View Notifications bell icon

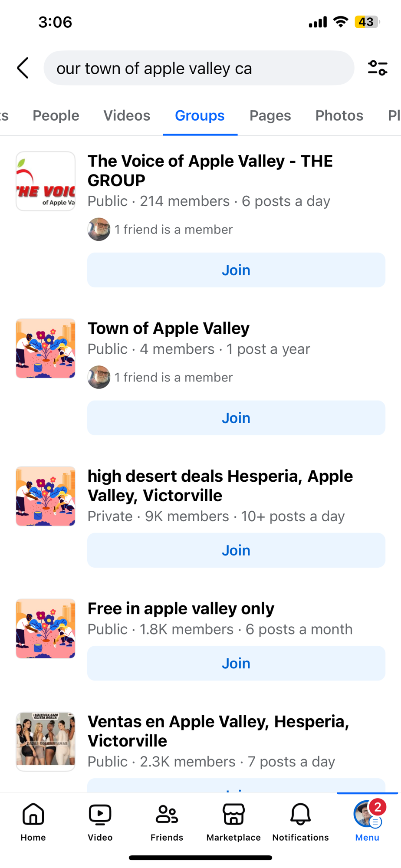(x=300, y=821)
